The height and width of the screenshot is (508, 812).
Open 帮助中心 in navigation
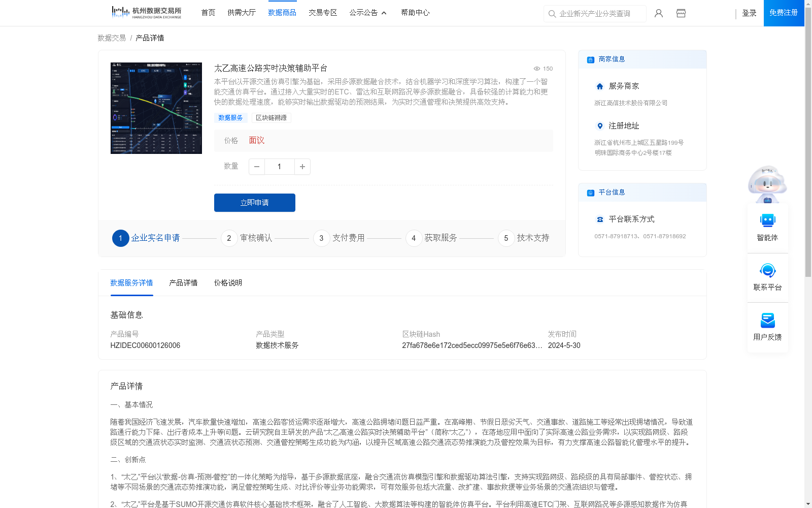pyautogui.click(x=415, y=13)
